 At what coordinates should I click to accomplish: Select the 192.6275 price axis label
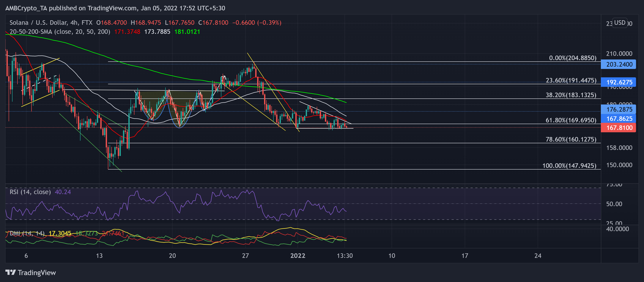(619, 82)
